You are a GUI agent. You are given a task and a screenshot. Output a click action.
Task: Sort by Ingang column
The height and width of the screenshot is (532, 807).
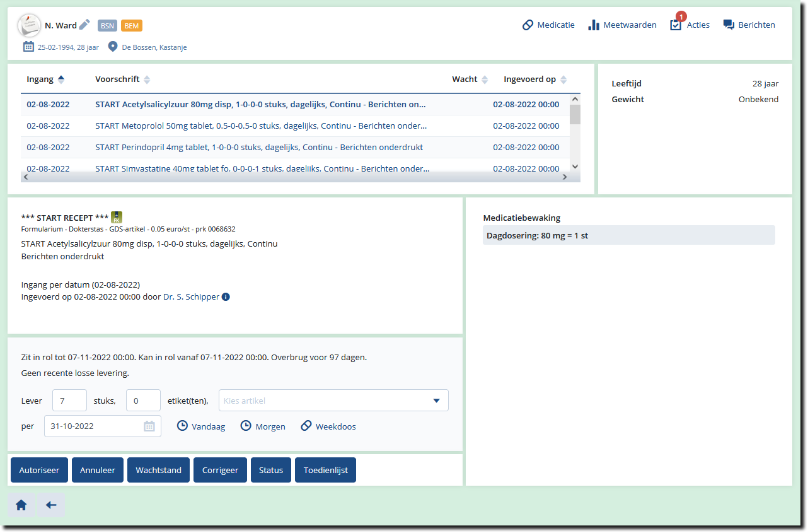[x=45, y=79]
